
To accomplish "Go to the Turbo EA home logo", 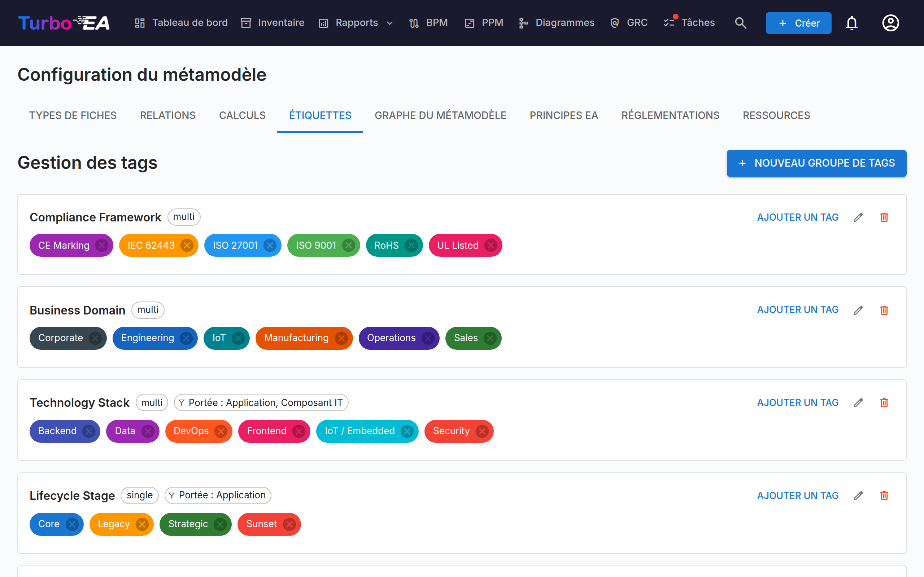I will 64,23.
